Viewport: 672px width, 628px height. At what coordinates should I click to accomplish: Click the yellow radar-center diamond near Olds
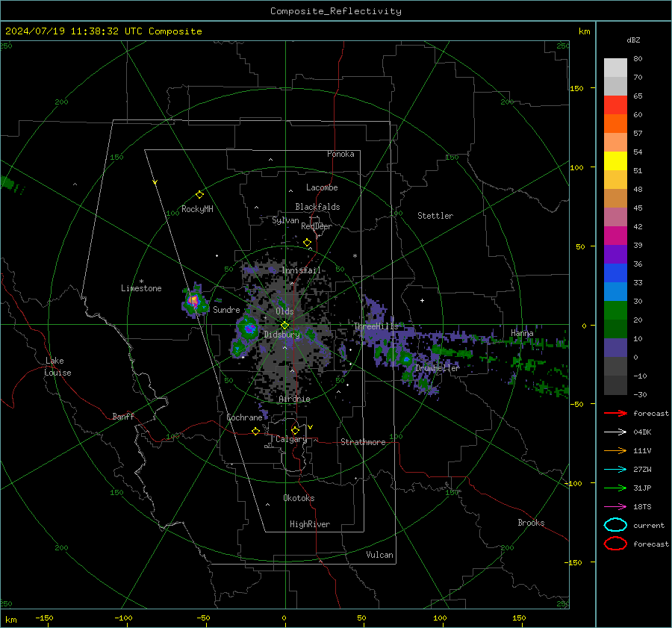[285, 326]
